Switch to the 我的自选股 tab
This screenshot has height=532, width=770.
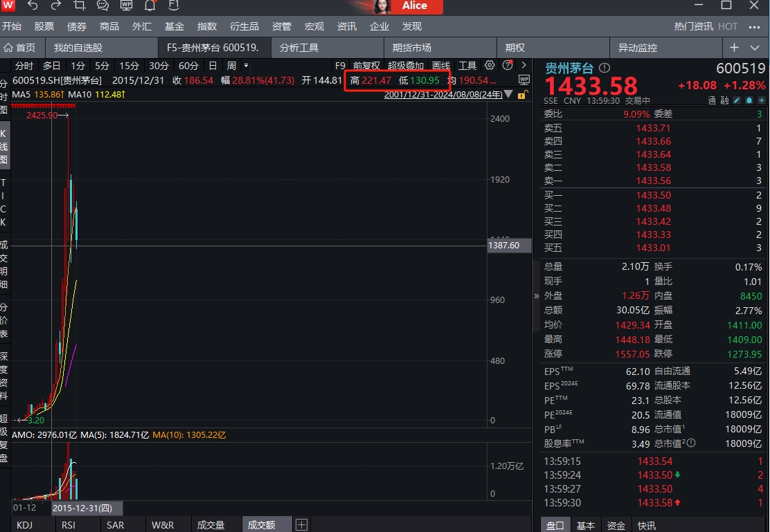[102, 48]
